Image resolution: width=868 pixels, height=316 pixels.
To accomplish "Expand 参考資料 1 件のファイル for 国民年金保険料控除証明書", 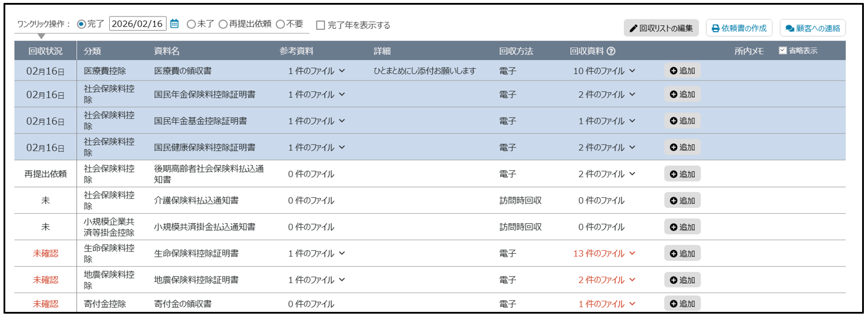I will pos(316,95).
